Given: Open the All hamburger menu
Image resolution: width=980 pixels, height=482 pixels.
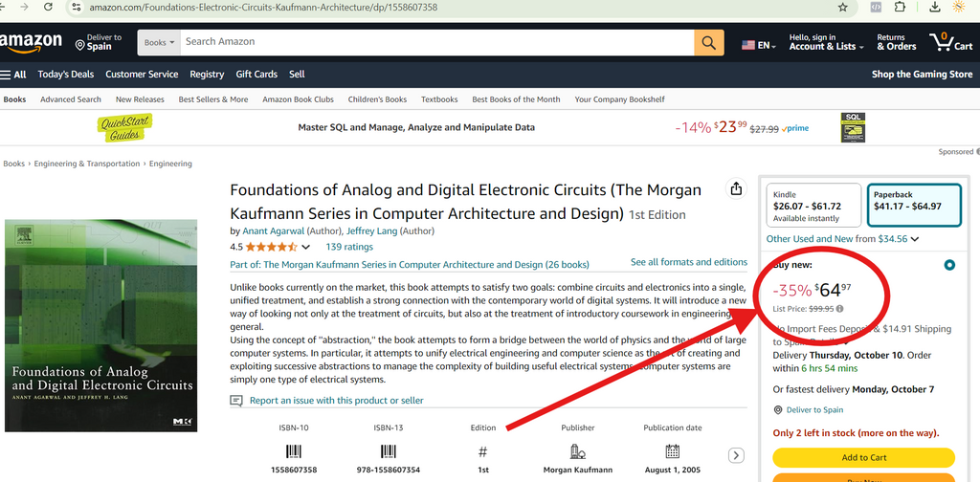Looking at the screenshot, I should (13, 74).
